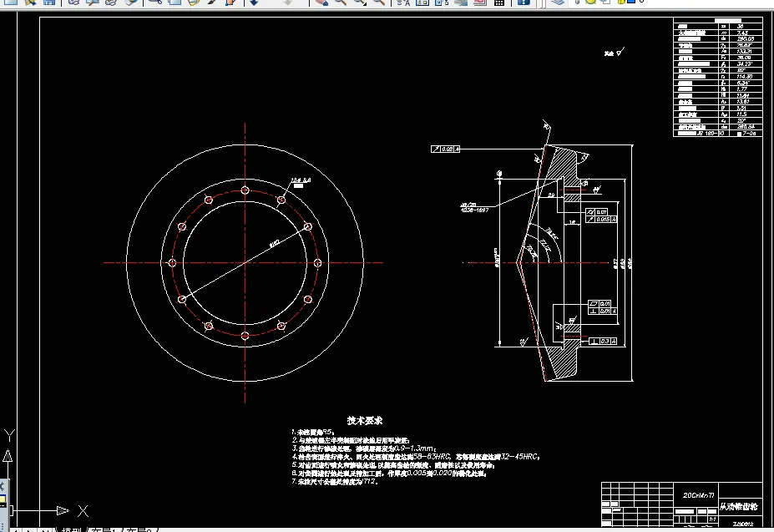The width and height of the screenshot is (774, 532).
Task: Select note line 6 with 0.005 to 0.020
Action: pos(389,474)
